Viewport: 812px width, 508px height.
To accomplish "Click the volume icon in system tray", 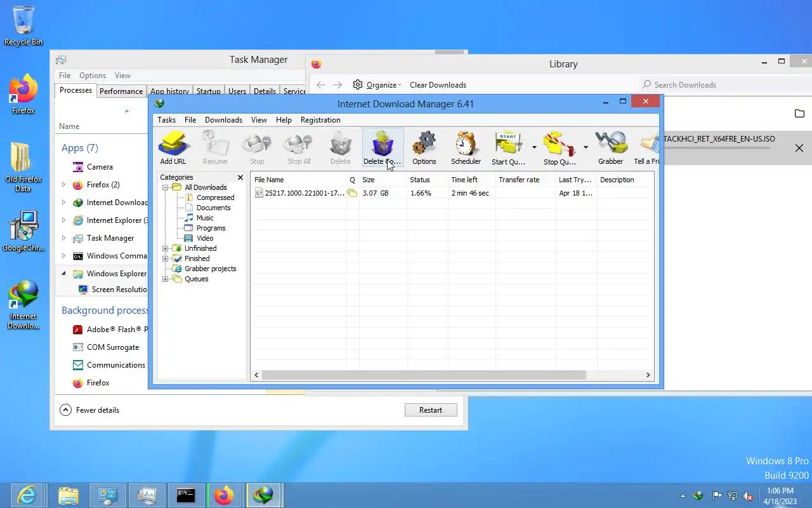I will 748,496.
